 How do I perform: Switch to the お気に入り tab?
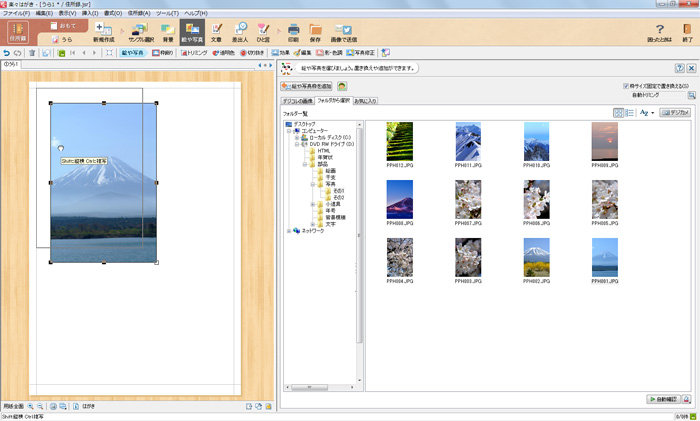365,101
